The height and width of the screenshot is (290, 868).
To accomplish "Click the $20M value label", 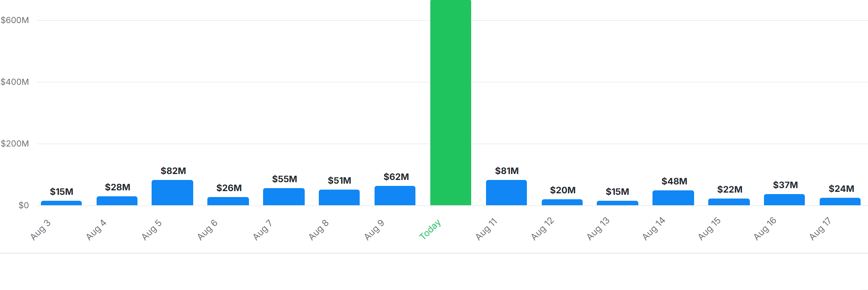I will 563,190.
